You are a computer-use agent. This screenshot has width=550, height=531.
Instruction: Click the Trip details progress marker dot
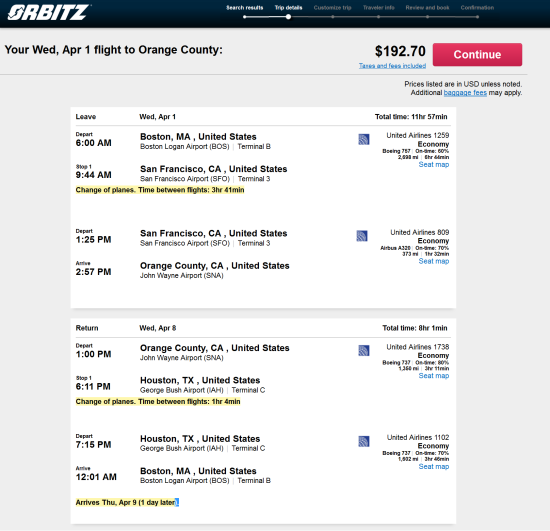coord(288,17)
